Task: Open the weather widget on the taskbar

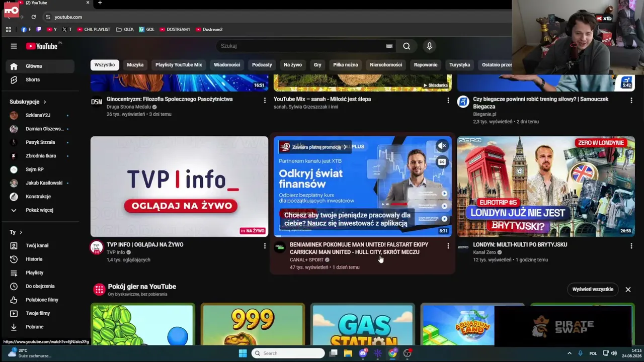Action: point(29,353)
